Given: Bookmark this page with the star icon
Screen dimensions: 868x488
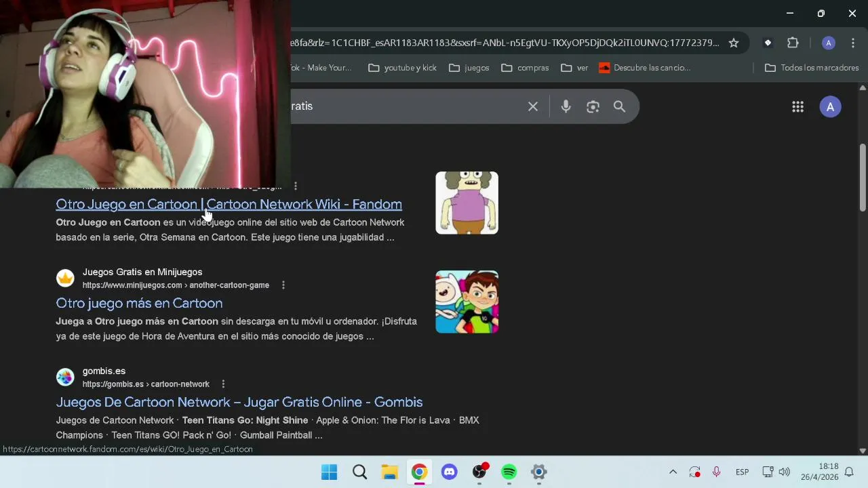Looking at the screenshot, I should [x=734, y=43].
